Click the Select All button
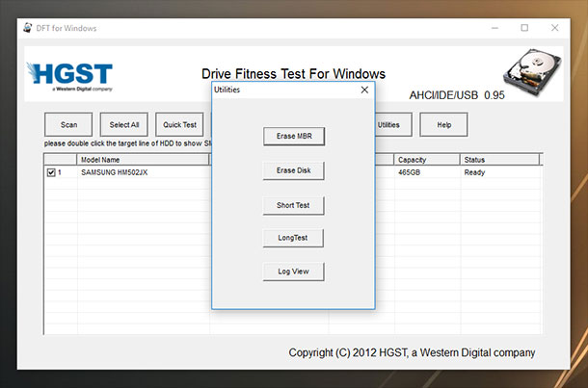The width and height of the screenshot is (588, 388). coord(124,125)
